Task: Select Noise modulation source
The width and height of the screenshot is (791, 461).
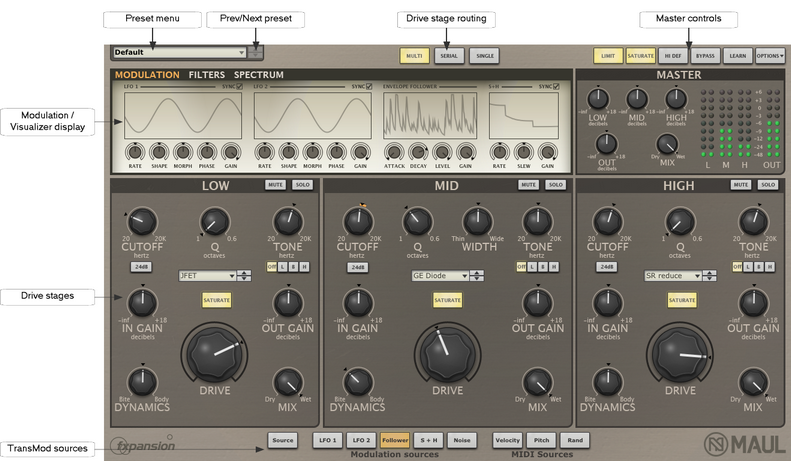Action: click(x=462, y=440)
